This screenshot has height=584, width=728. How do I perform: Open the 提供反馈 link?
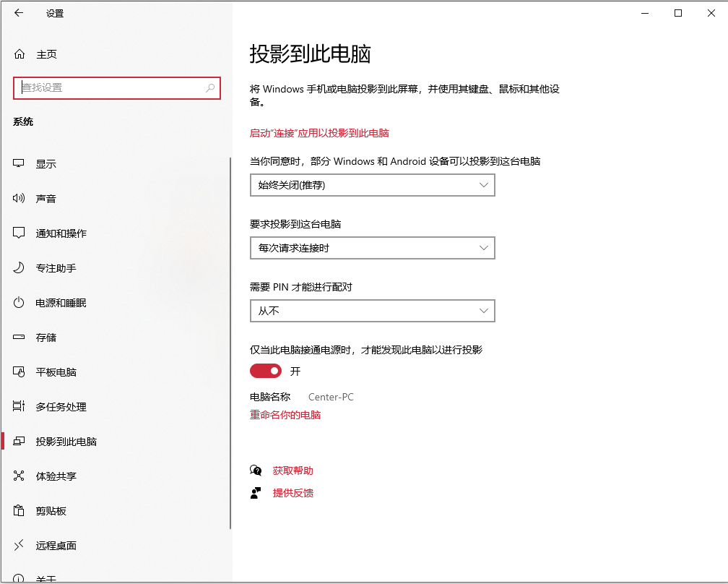[293, 493]
